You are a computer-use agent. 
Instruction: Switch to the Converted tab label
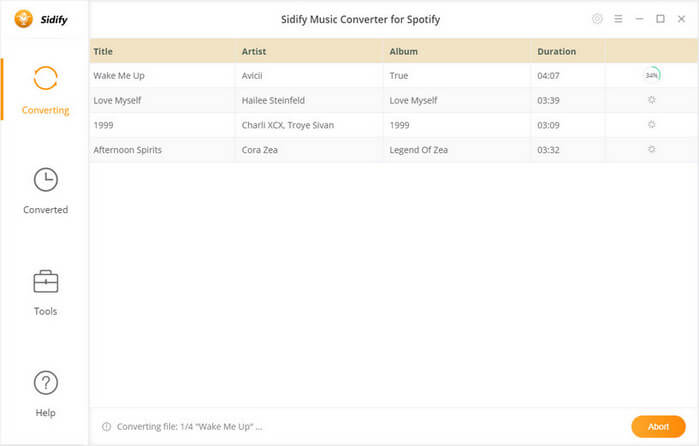(45, 210)
